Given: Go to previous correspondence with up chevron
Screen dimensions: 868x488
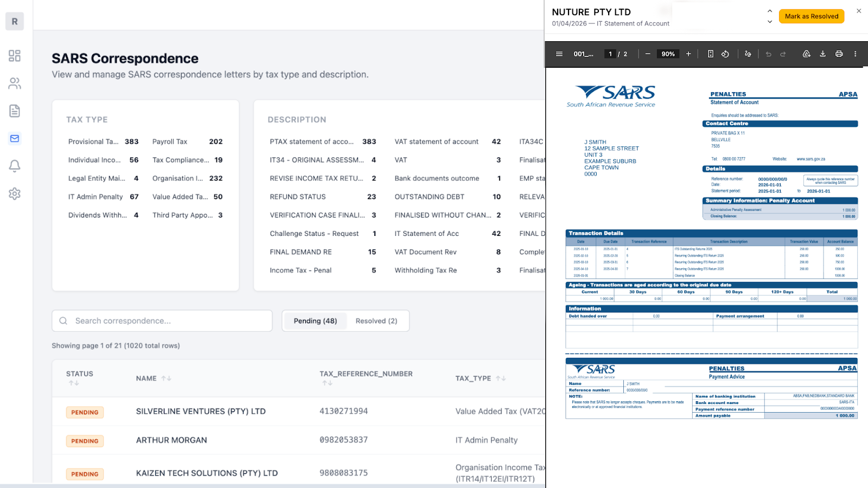Looking at the screenshot, I should click(769, 11).
